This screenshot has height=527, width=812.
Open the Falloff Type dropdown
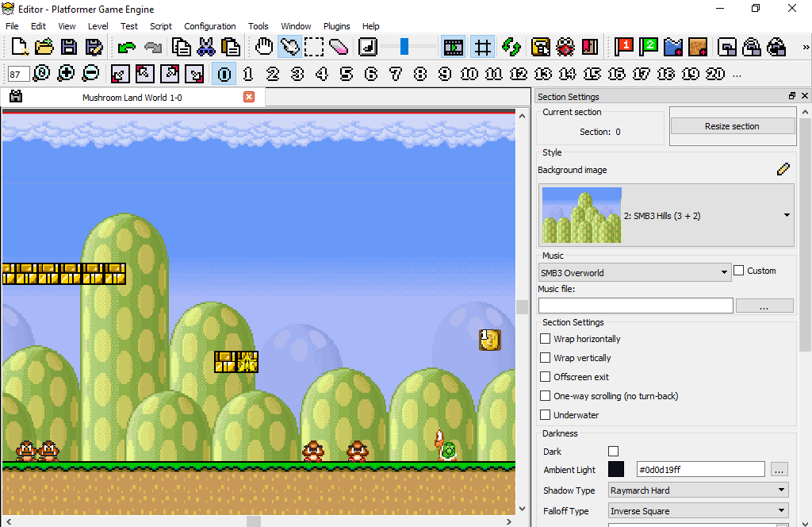point(698,511)
